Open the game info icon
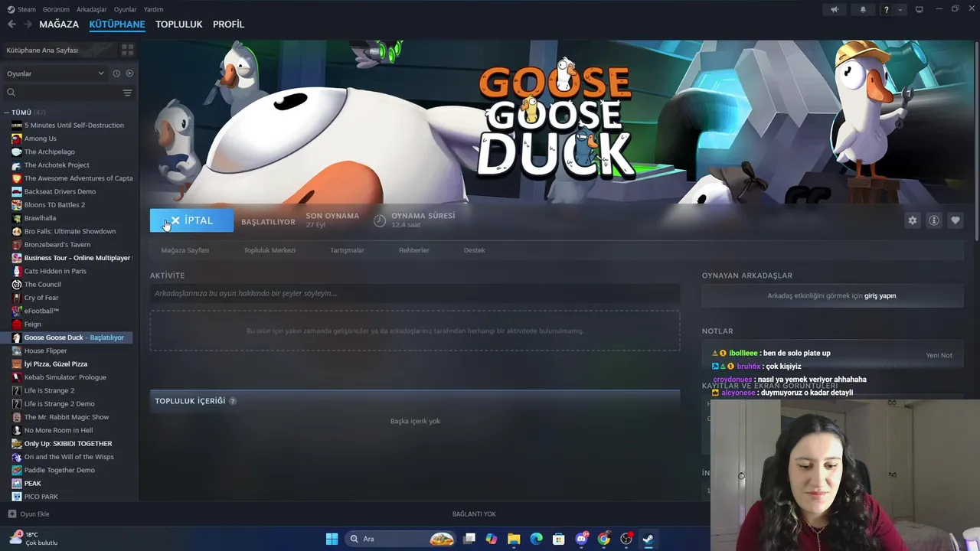The image size is (980, 551). pyautogui.click(x=933, y=220)
